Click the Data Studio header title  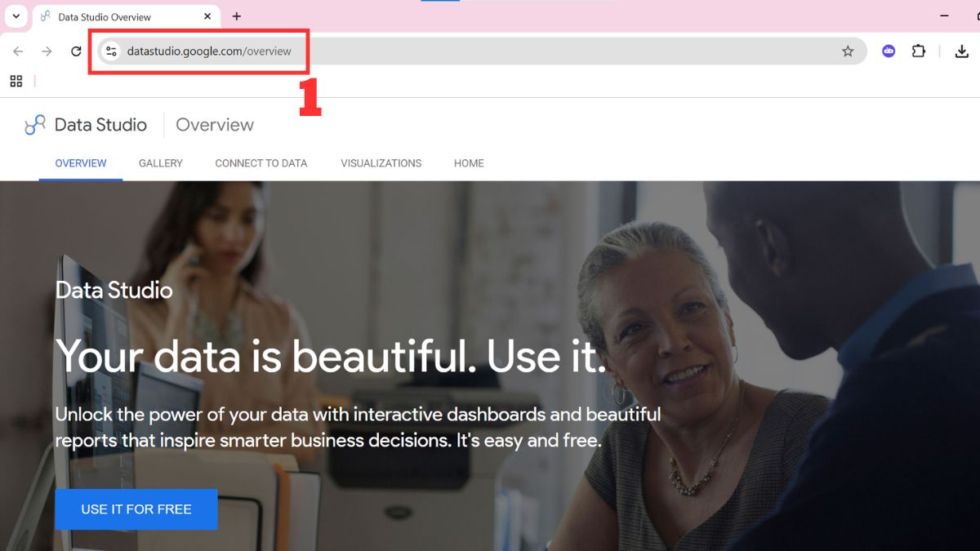[x=100, y=125]
